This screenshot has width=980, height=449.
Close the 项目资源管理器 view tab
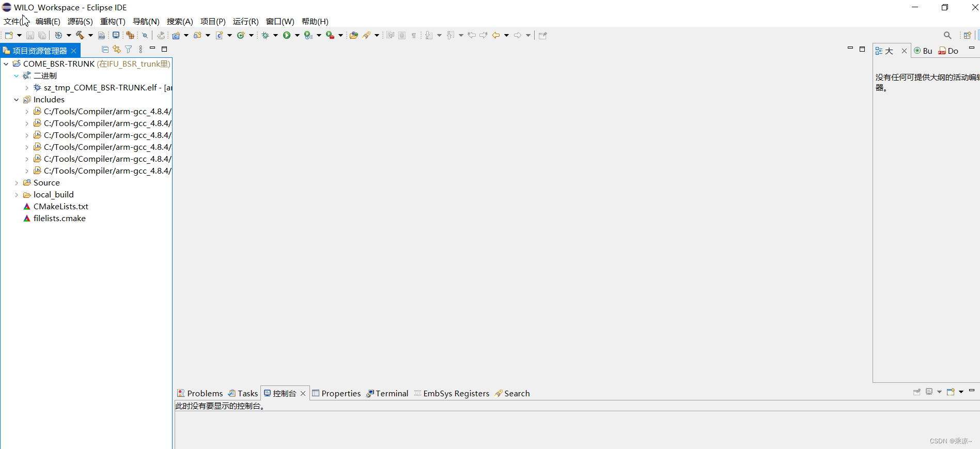(74, 51)
